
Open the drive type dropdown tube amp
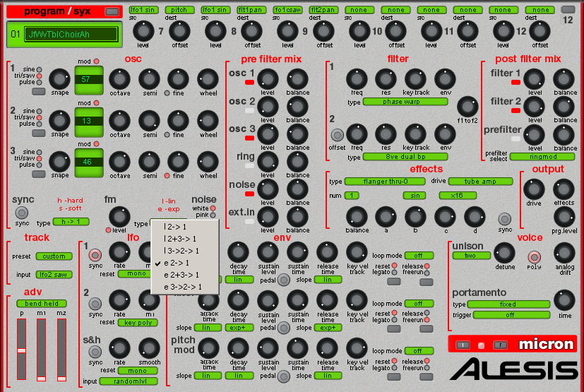point(480,182)
